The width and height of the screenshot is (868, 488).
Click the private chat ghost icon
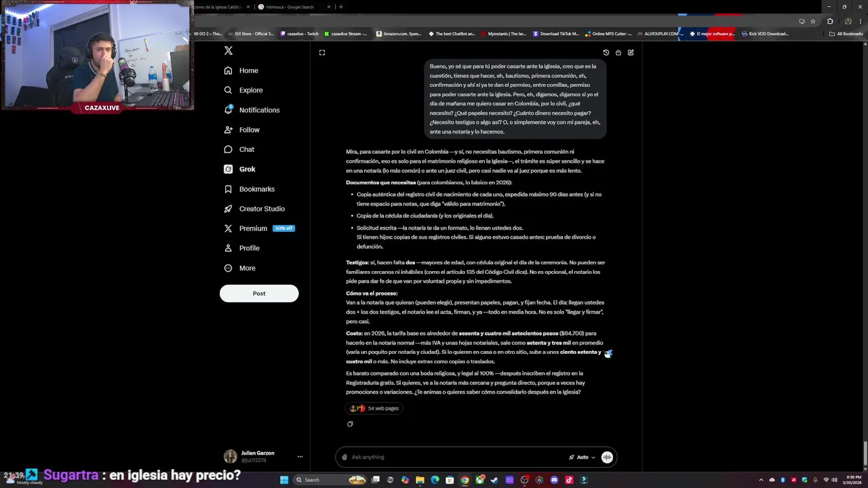tap(618, 52)
